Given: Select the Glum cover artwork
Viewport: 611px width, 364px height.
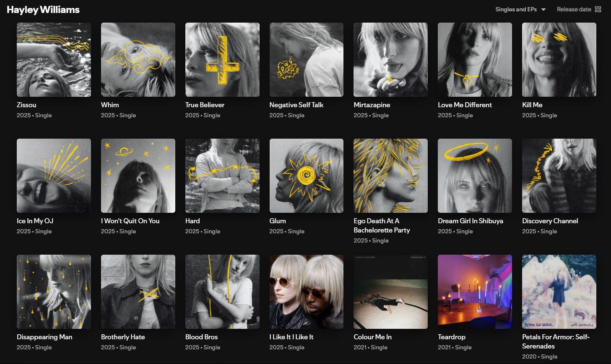Looking at the screenshot, I should [307, 176].
